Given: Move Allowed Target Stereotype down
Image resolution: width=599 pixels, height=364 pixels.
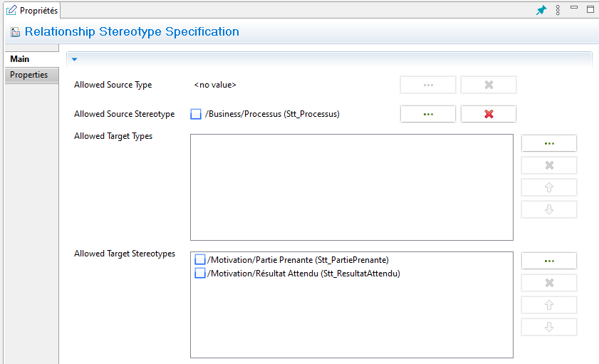Looking at the screenshot, I should pyautogui.click(x=549, y=327).
